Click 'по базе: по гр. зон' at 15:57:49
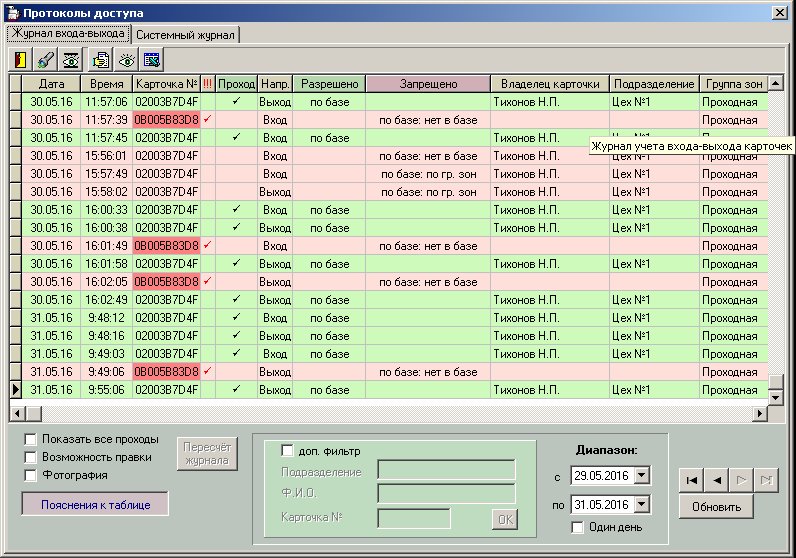The image size is (796, 558). 428,174
